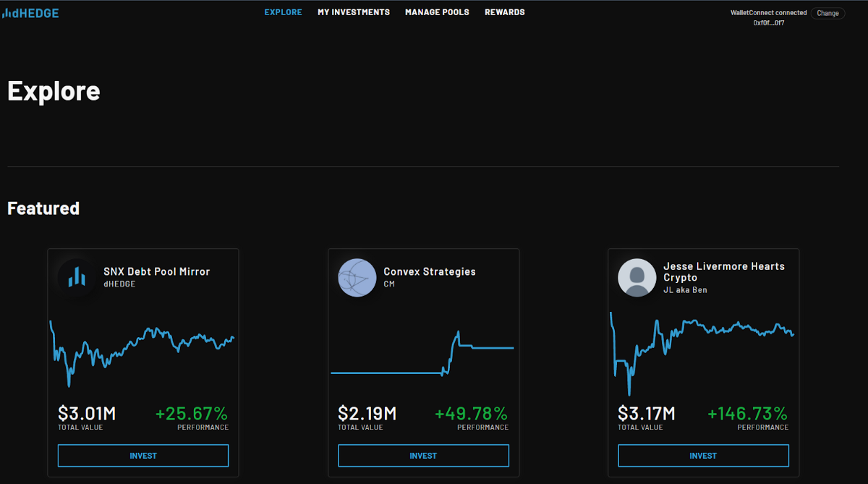Click the Change wallet button
Image resolution: width=868 pixels, height=484 pixels.
click(827, 13)
